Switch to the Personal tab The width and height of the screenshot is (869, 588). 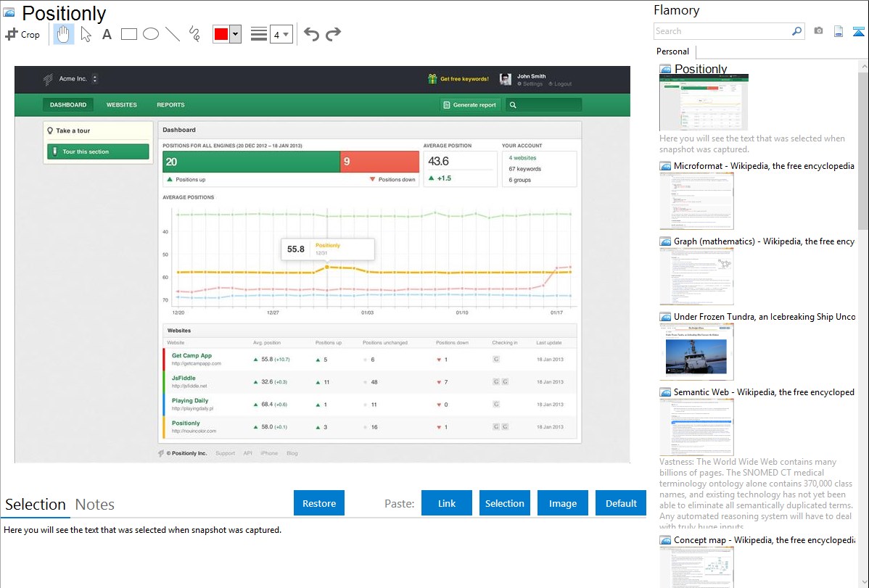673,51
